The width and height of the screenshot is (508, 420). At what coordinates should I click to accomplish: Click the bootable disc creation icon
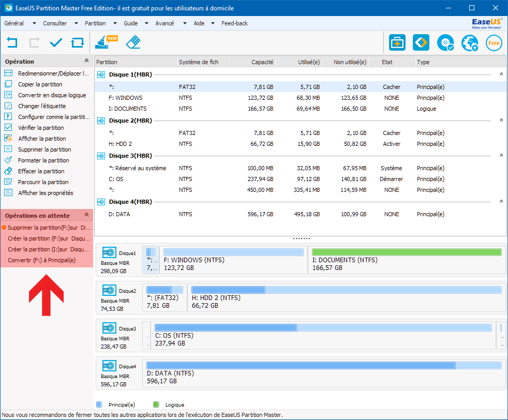(x=445, y=43)
